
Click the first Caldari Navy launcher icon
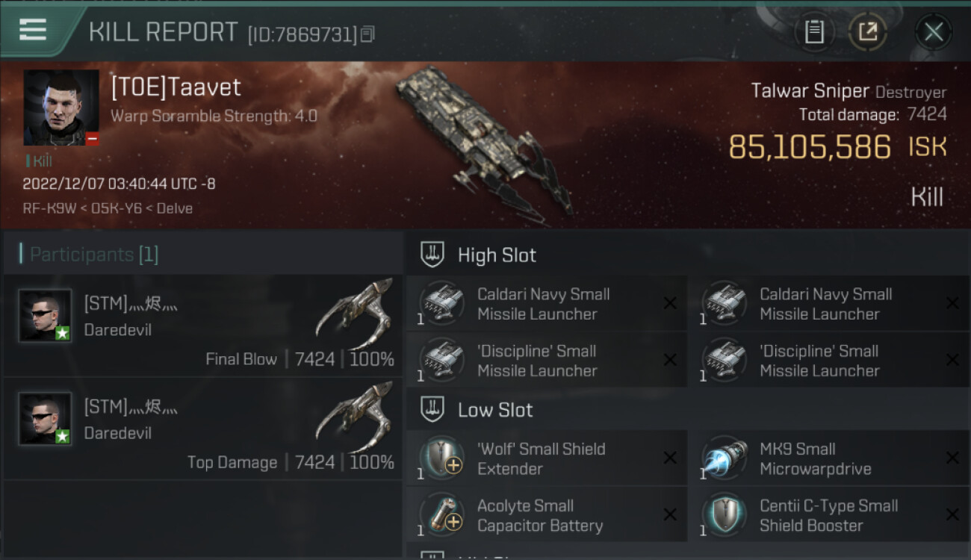(x=441, y=302)
